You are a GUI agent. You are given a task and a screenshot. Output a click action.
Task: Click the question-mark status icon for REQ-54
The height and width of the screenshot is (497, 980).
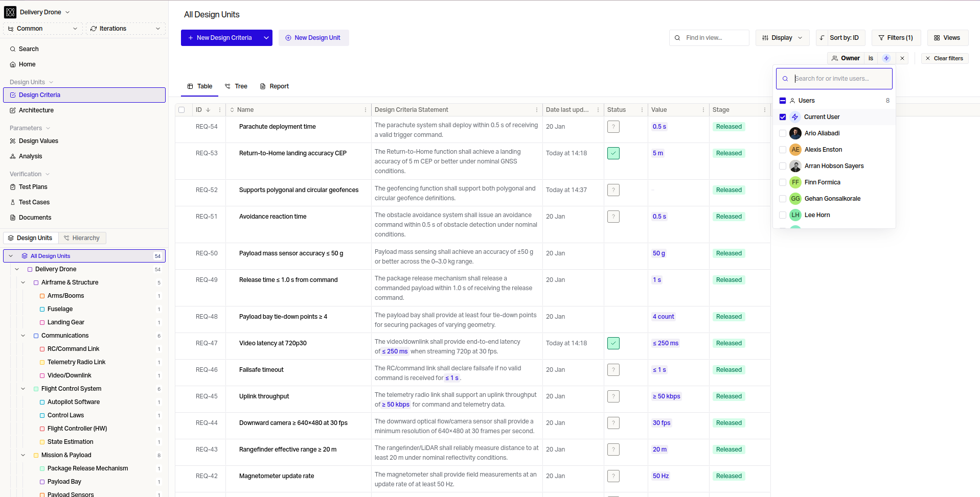point(613,127)
